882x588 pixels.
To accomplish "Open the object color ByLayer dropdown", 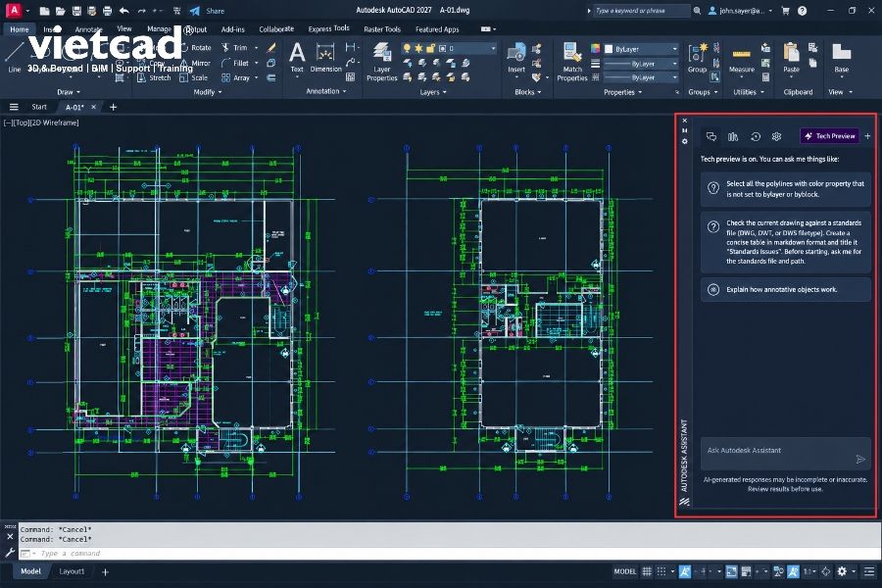I will 642,49.
